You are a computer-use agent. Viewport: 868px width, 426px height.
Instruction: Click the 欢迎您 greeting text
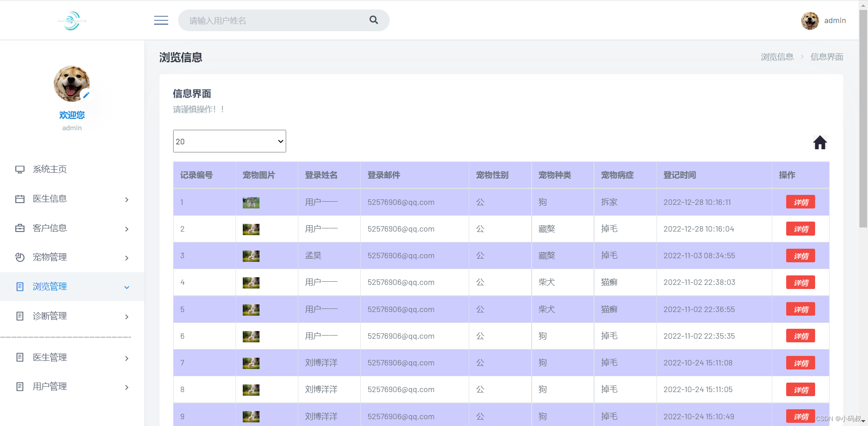tap(72, 115)
